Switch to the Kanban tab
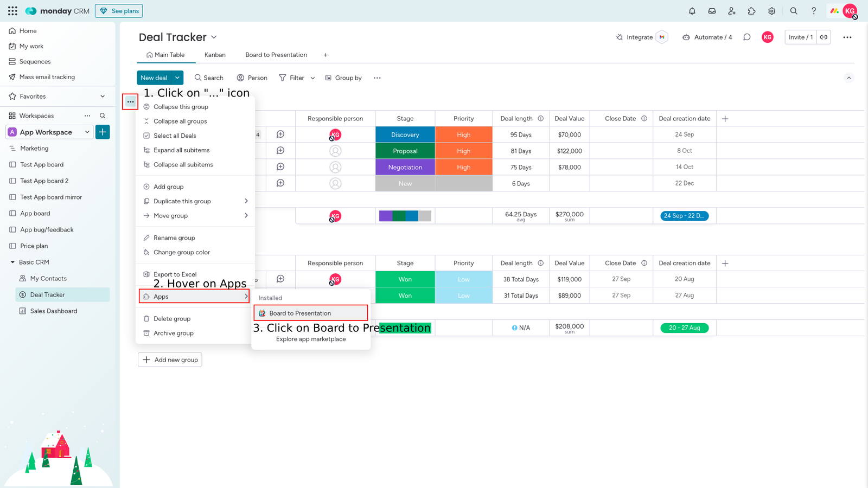The width and height of the screenshot is (868, 488). click(x=215, y=55)
